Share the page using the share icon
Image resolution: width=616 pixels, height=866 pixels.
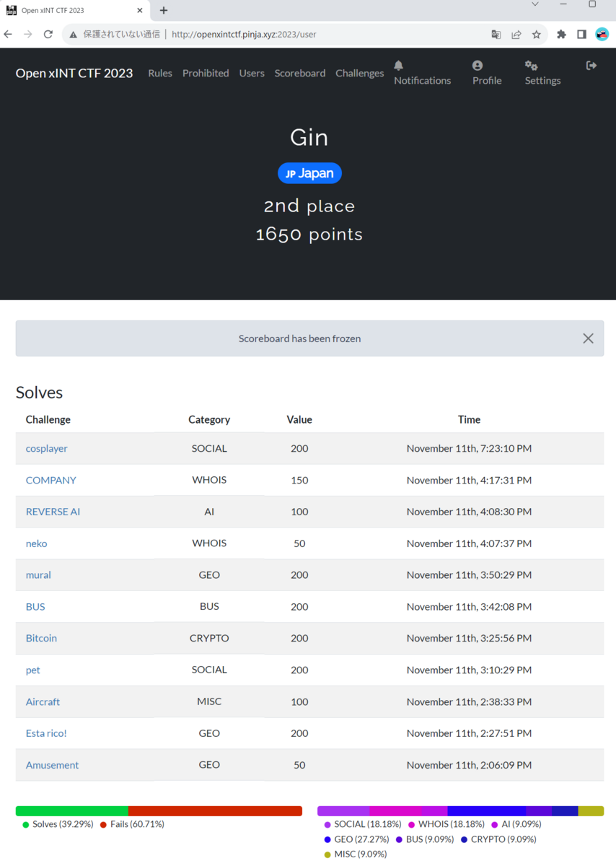[516, 34]
